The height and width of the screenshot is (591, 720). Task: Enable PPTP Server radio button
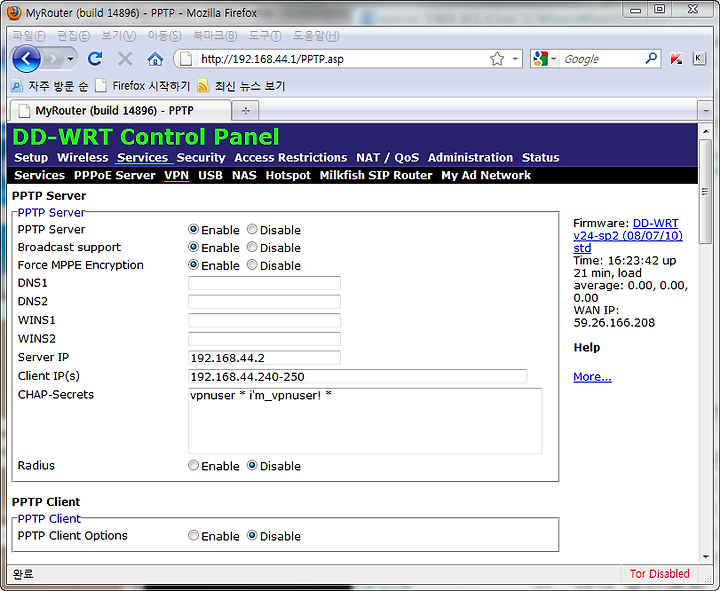pos(193,229)
